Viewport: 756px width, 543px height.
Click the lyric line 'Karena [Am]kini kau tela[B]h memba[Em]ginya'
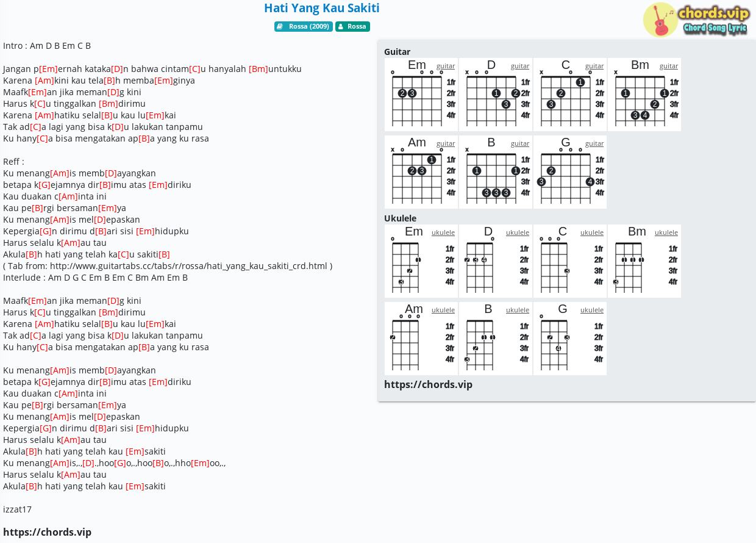(x=99, y=81)
